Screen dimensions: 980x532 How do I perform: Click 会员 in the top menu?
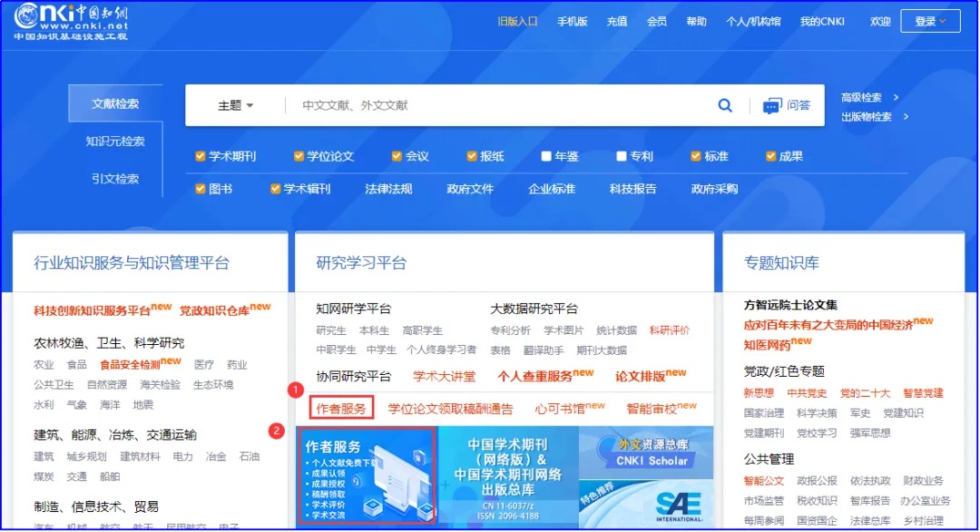coord(657,21)
